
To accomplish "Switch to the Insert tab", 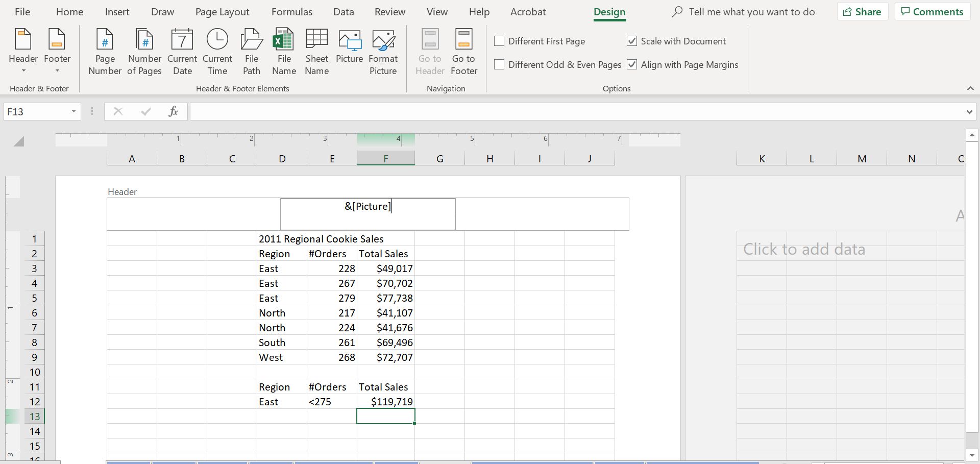I will [x=117, y=12].
